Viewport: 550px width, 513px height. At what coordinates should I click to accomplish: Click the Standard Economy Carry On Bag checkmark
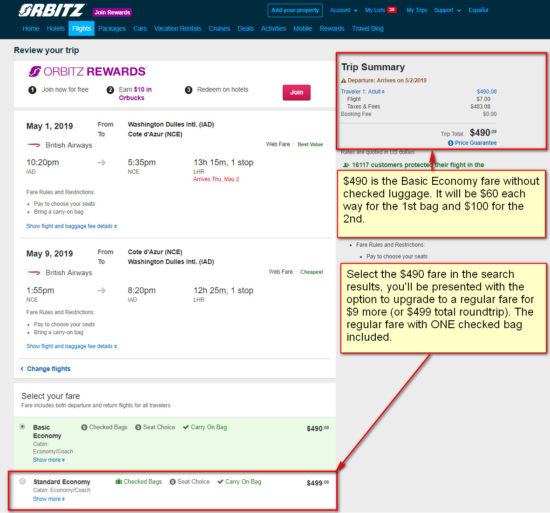point(220,481)
